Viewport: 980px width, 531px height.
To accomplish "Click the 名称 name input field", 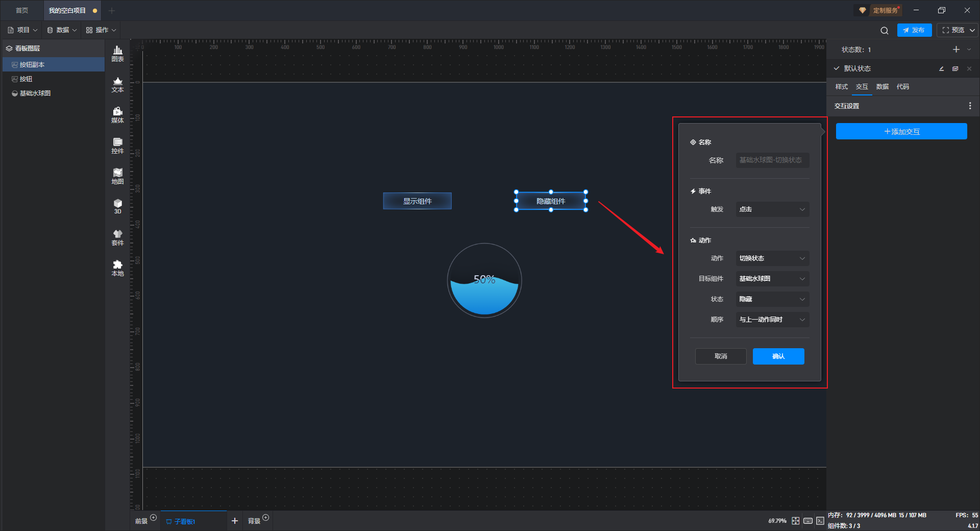I will click(772, 160).
